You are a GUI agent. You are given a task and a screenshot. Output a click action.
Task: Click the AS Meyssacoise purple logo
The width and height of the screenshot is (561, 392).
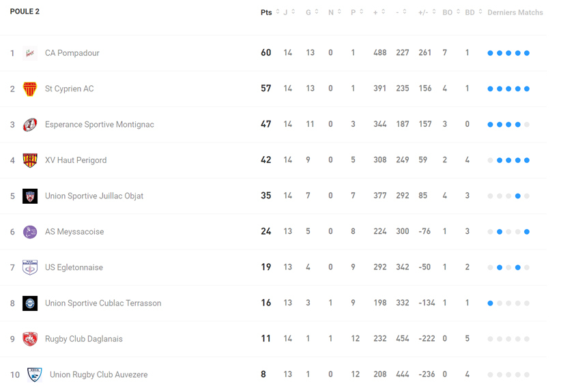[x=30, y=232]
